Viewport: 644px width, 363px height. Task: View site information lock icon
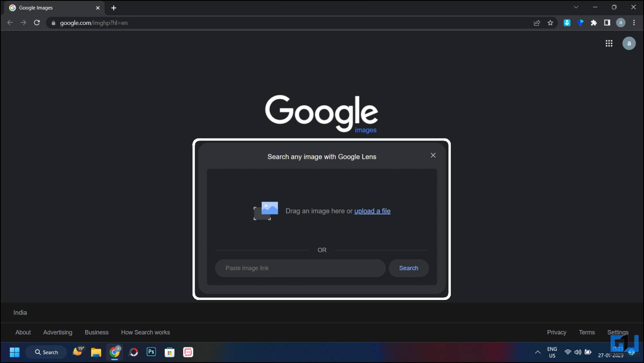(53, 23)
